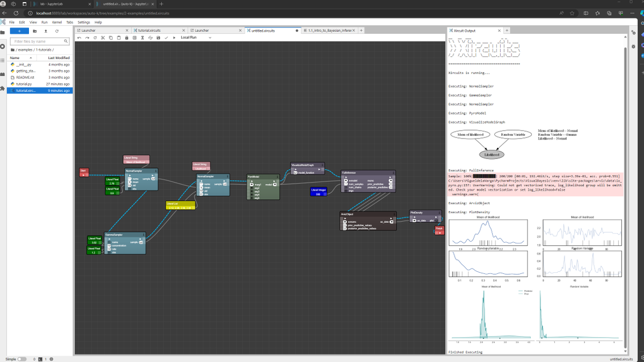Compile Xircuits with checkmark icon
Image resolution: width=644 pixels, height=362 pixels.
point(166,38)
